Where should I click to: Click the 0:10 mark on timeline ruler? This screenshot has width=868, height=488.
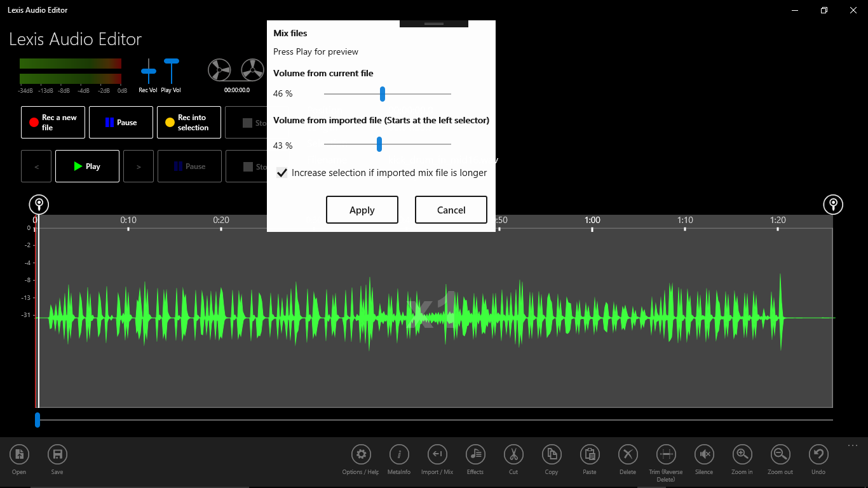pos(128,220)
